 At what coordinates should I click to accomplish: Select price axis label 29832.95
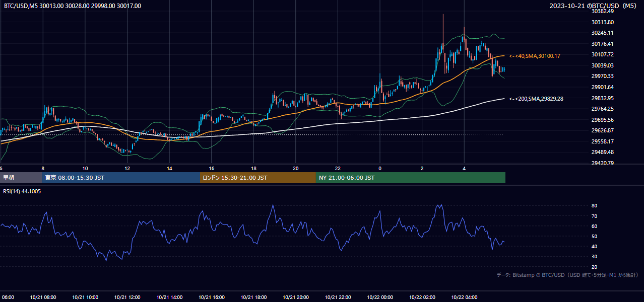click(602, 98)
